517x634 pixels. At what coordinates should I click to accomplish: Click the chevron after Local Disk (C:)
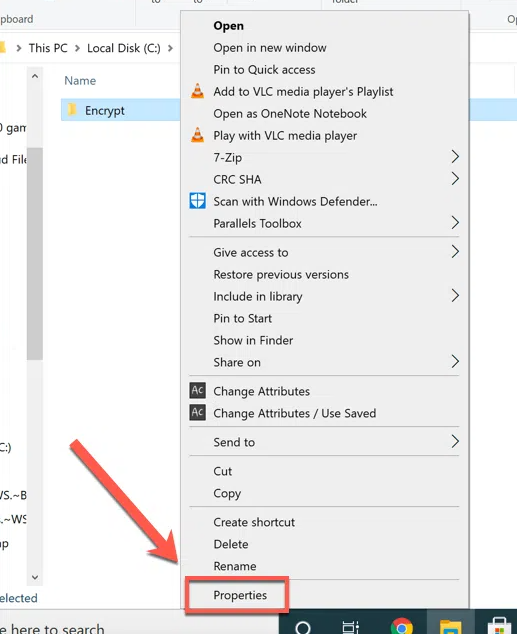(x=170, y=48)
